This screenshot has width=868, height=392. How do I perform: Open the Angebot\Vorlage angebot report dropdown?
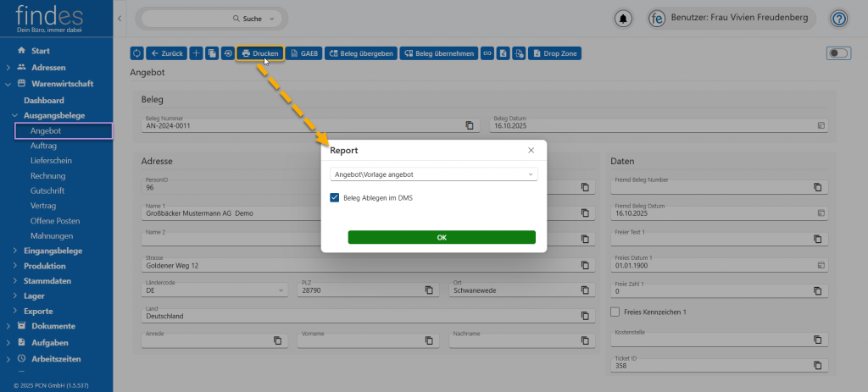point(433,174)
